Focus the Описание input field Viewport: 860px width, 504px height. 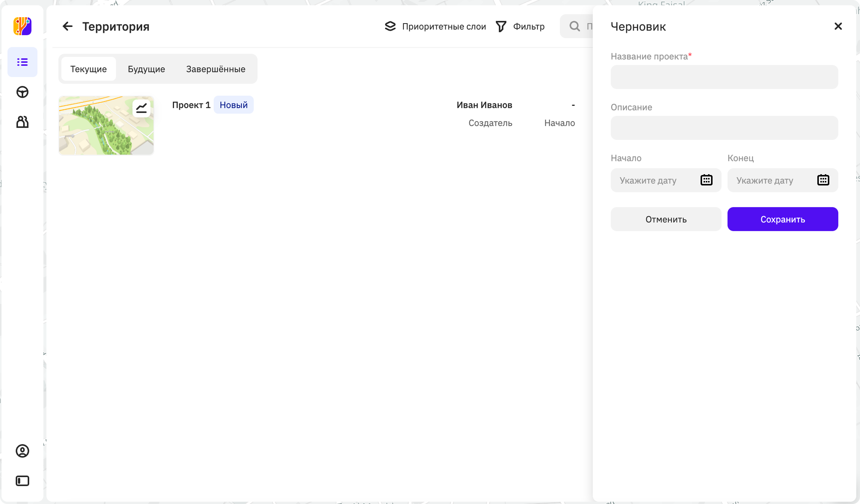pos(724,128)
